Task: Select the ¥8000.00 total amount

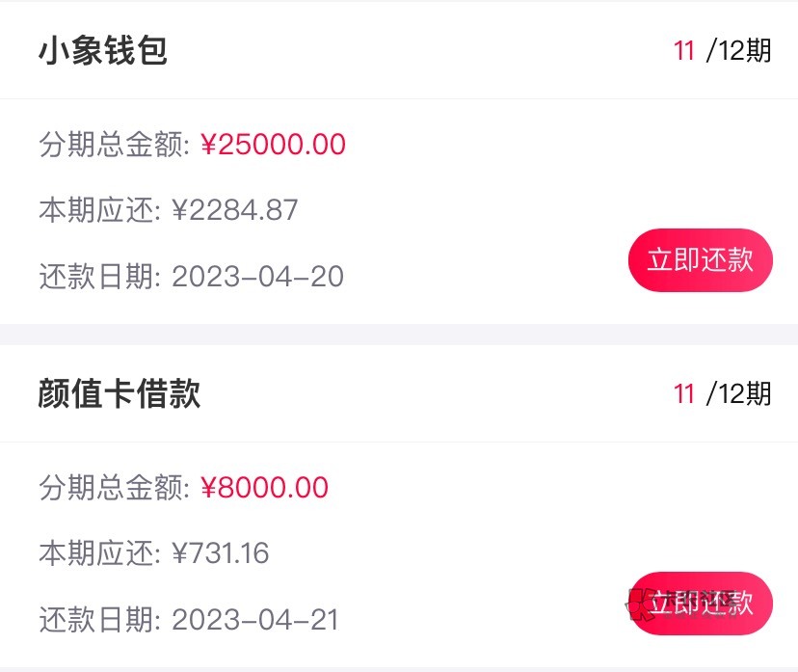Action: click(x=265, y=488)
